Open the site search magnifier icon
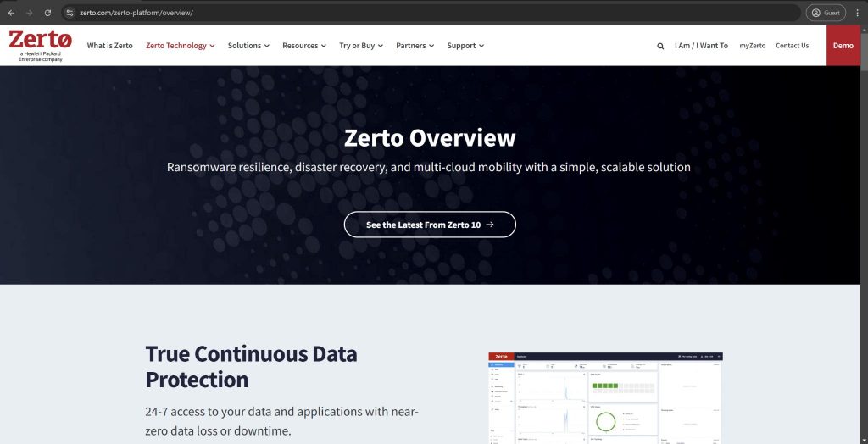This screenshot has width=868, height=444. (660, 46)
